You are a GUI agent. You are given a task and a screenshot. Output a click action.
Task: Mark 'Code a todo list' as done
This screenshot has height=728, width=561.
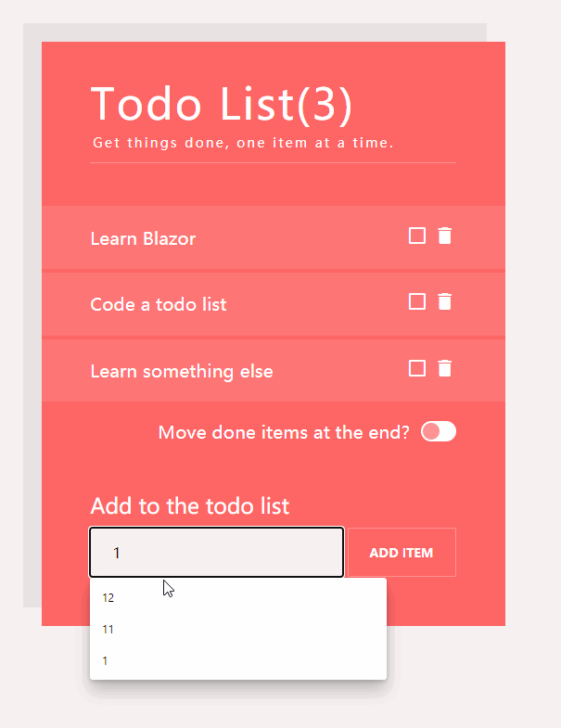tap(417, 301)
